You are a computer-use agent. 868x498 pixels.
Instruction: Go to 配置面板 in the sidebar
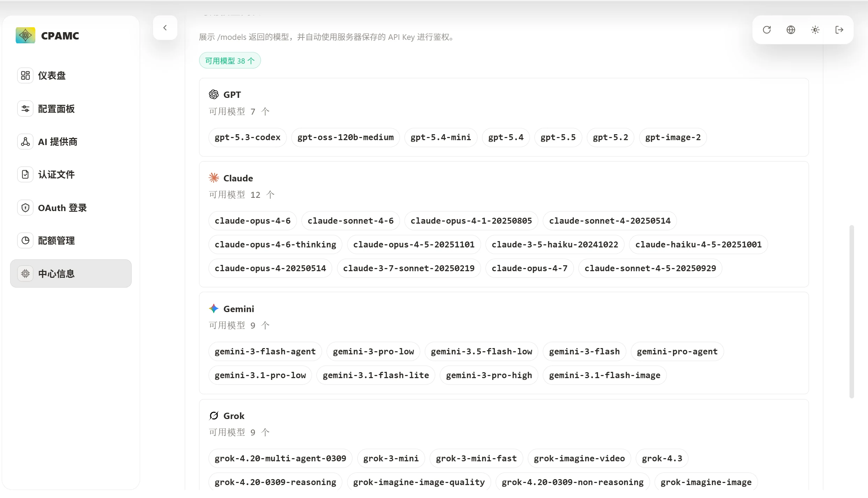(71, 109)
